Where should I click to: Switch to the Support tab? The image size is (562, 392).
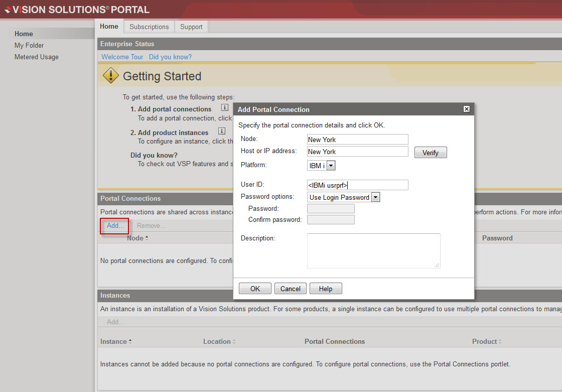[191, 27]
